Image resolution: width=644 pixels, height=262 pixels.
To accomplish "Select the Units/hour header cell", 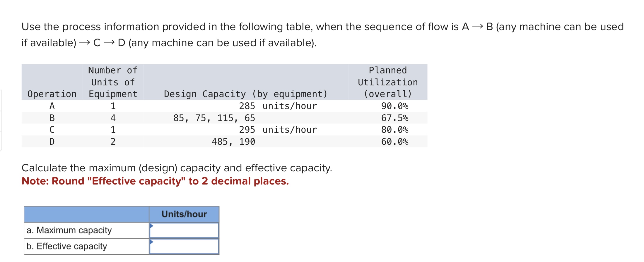I will point(184,214).
